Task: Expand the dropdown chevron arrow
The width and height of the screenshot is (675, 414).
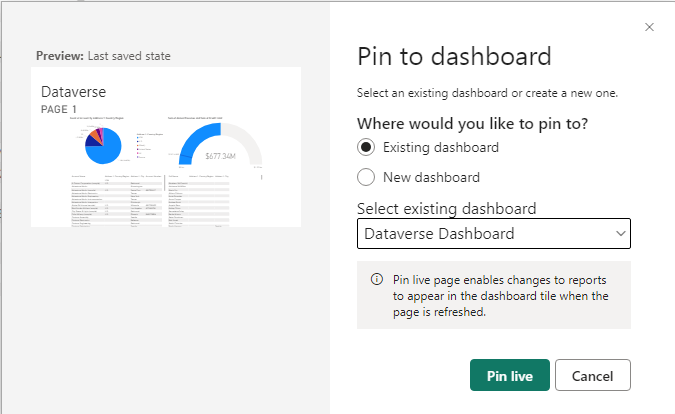Action: [x=620, y=234]
